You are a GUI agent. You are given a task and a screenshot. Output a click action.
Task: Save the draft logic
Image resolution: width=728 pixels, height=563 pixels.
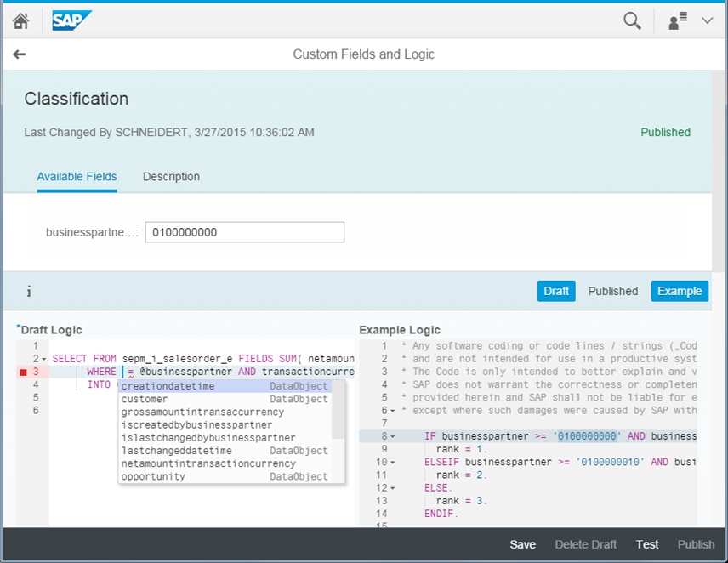(x=522, y=544)
